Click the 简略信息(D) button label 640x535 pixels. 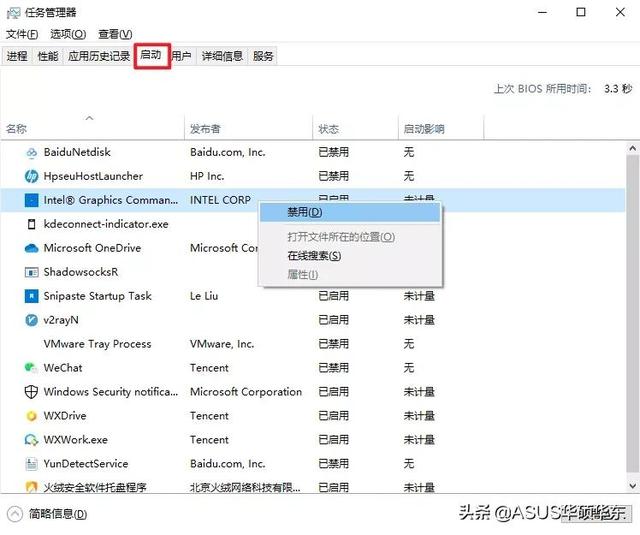[58, 514]
